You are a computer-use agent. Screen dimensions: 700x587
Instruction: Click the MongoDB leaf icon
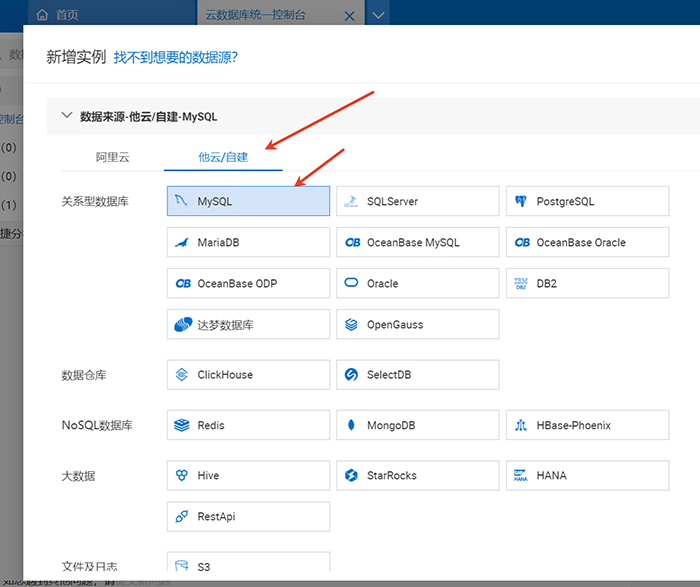coord(351,425)
